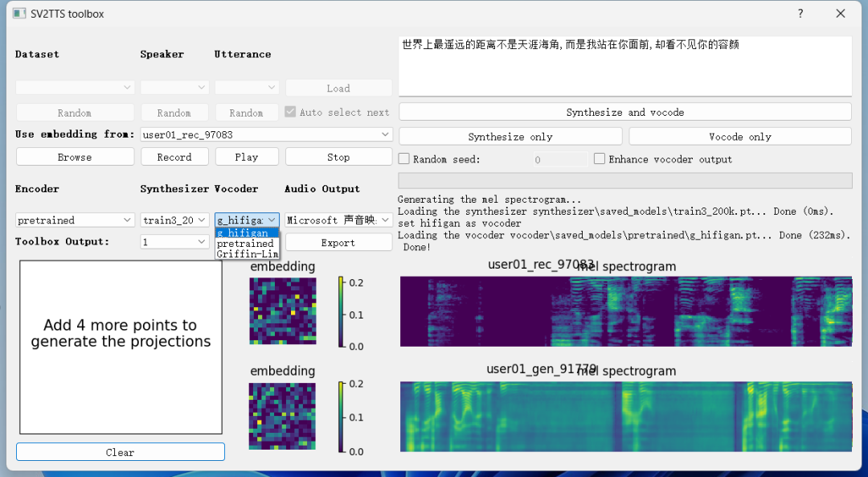Image resolution: width=868 pixels, height=477 pixels.
Task: Toggle Enhance vocoder output checkbox
Action: click(x=600, y=159)
